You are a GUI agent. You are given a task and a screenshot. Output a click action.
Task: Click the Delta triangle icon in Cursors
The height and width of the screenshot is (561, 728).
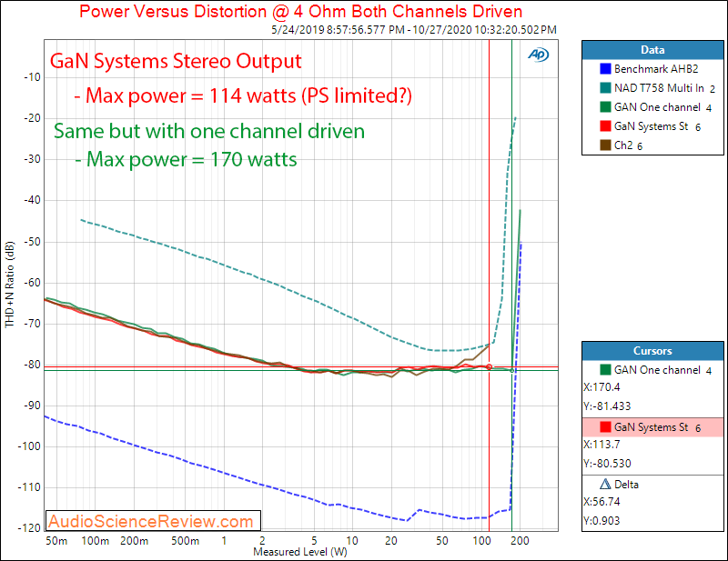pyautogui.click(x=605, y=485)
